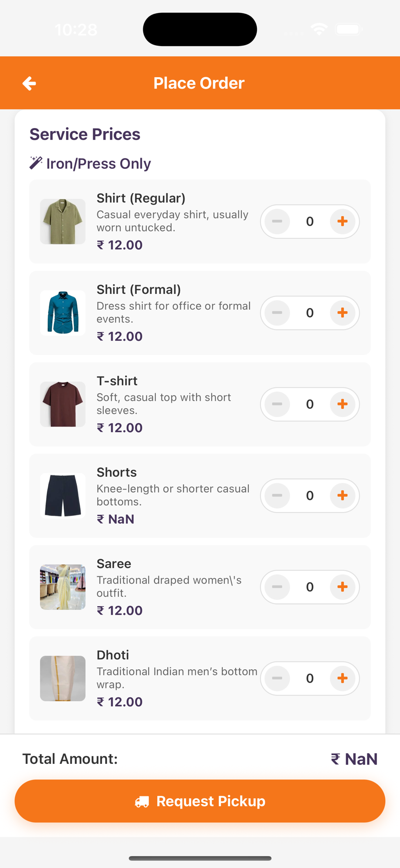Increase T-shirt quantity with plus icon
Image resolution: width=400 pixels, height=868 pixels.
pyautogui.click(x=342, y=404)
